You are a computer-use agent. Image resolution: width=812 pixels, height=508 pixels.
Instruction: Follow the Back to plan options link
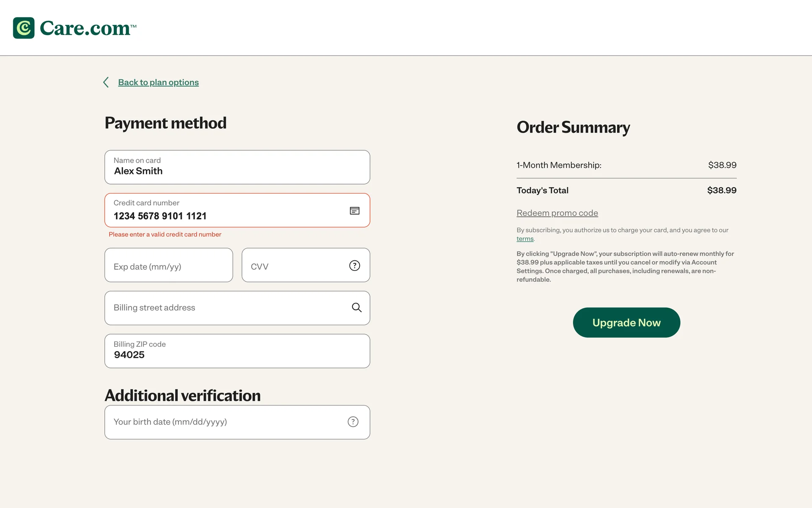tap(158, 82)
